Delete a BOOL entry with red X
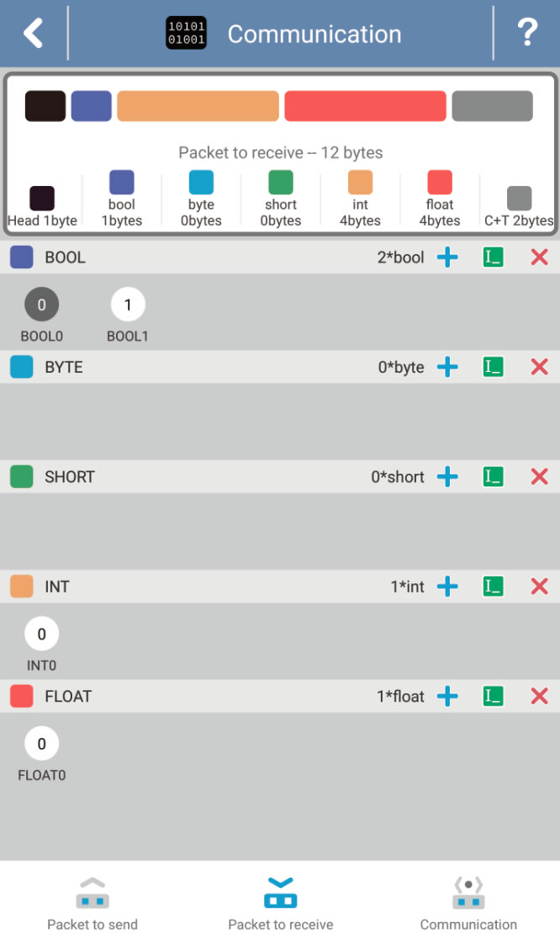This screenshot has width=560, height=934. click(539, 257)
